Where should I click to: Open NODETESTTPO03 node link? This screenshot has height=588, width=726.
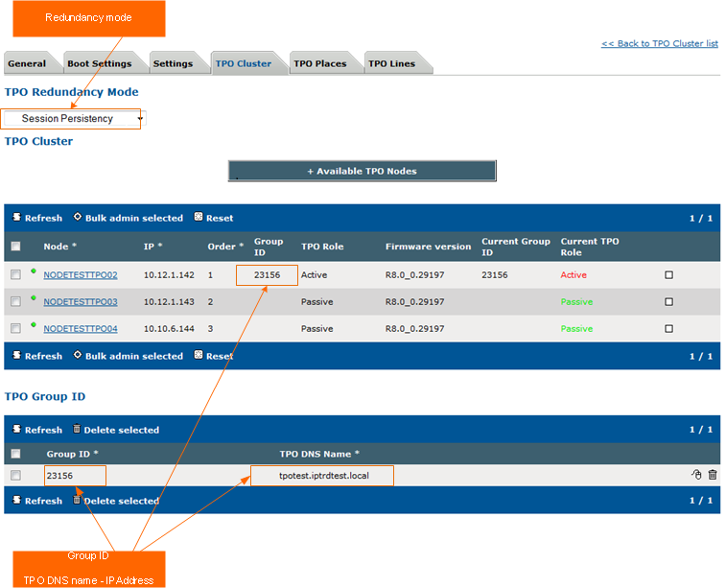click(x=81, y=302)
